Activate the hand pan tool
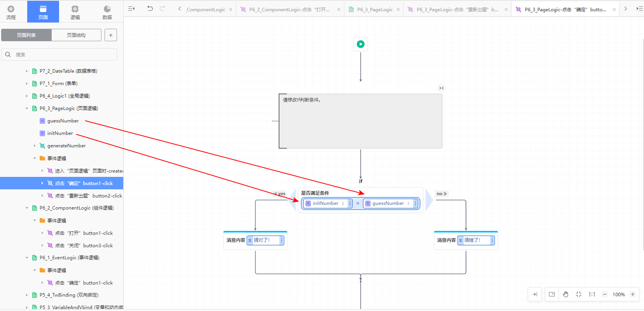The image size is (644, 311). pyautogui.click(x=565, y=294)
